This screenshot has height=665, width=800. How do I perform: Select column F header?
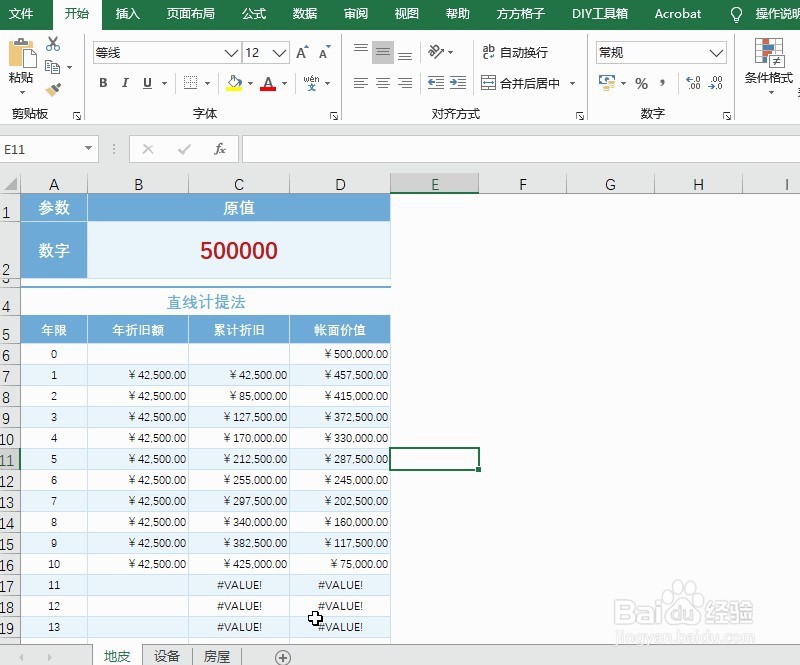click(522, 184)
